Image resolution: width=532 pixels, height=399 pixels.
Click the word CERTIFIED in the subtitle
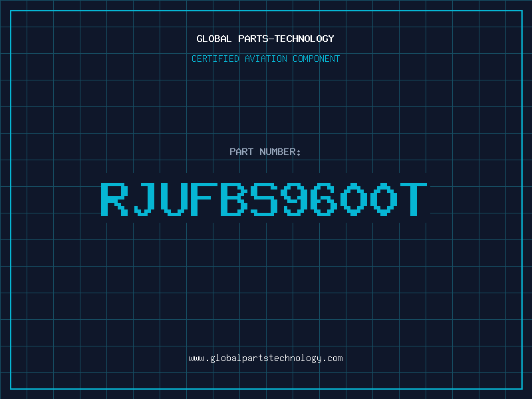215,59
